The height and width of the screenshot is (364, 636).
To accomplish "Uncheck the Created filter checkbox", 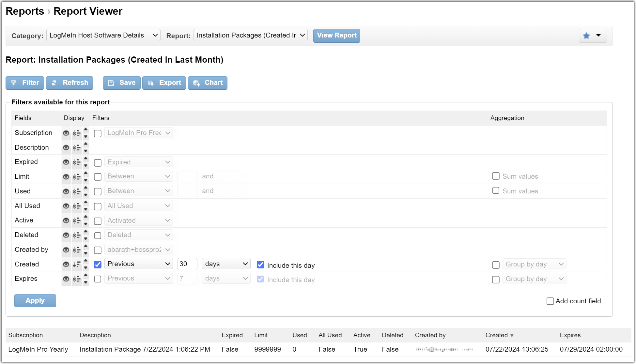I will point(98,265).
